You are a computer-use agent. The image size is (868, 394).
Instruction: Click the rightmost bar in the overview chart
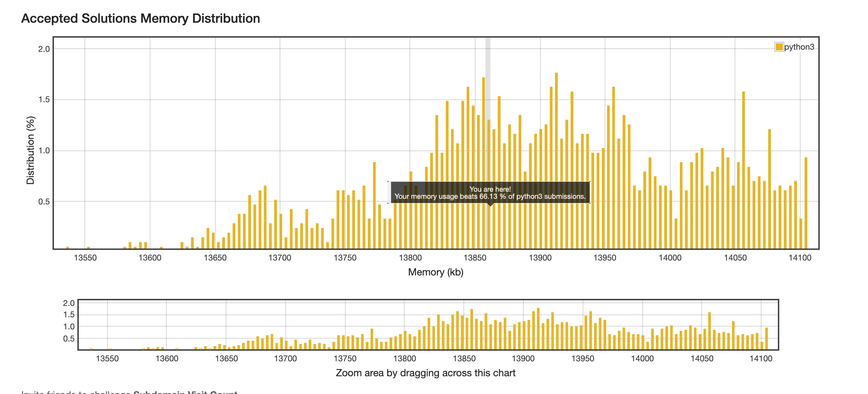(x=767, y=339)
